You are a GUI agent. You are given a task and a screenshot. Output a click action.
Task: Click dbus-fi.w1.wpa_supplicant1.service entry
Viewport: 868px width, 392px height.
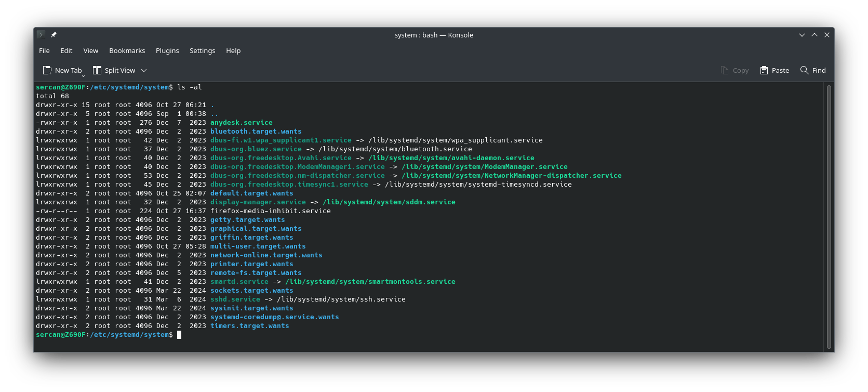pyautogui.click(x=281, y=140)
